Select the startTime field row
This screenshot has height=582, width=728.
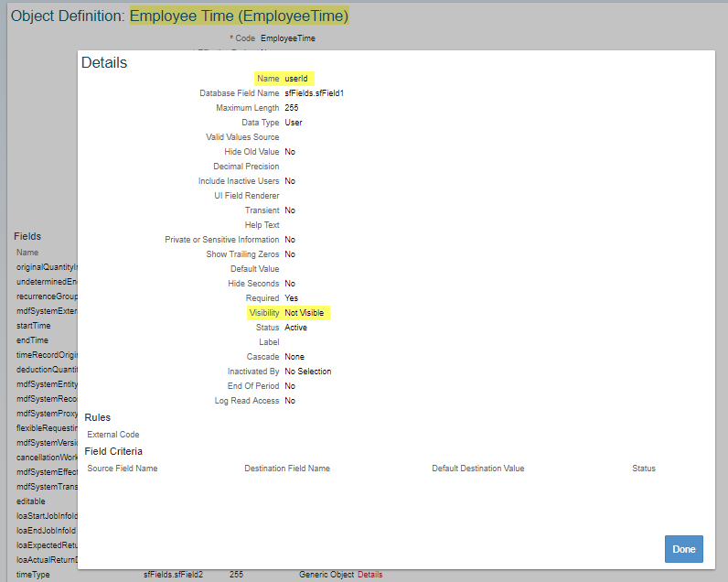(x=34, y=326)
